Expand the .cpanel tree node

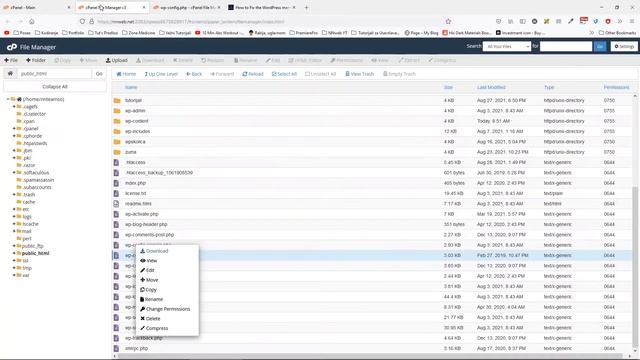(x=14, y=129)
